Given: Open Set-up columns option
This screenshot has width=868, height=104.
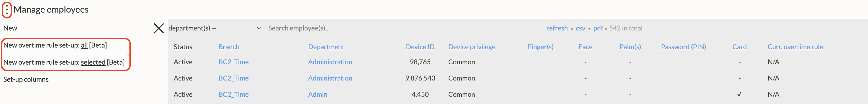Looking at the screenshot, I should click(26, 79).
